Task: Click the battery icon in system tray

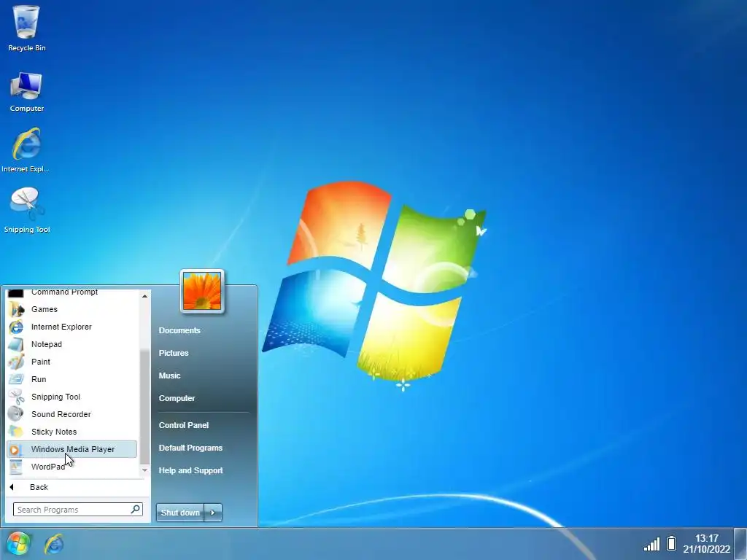Action: coord(671,543)
